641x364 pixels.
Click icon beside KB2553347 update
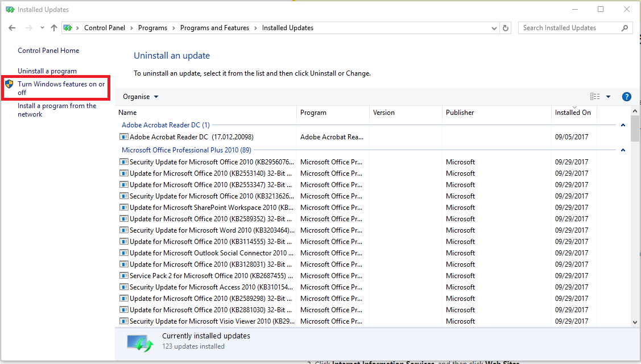(123, 184)
